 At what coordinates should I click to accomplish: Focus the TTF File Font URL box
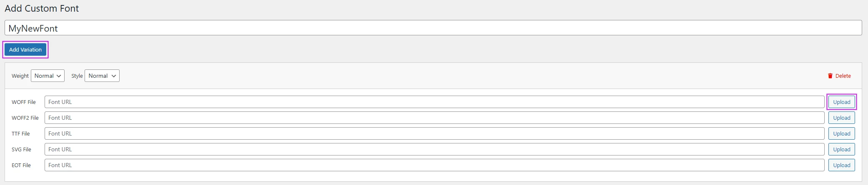(434, 133)
